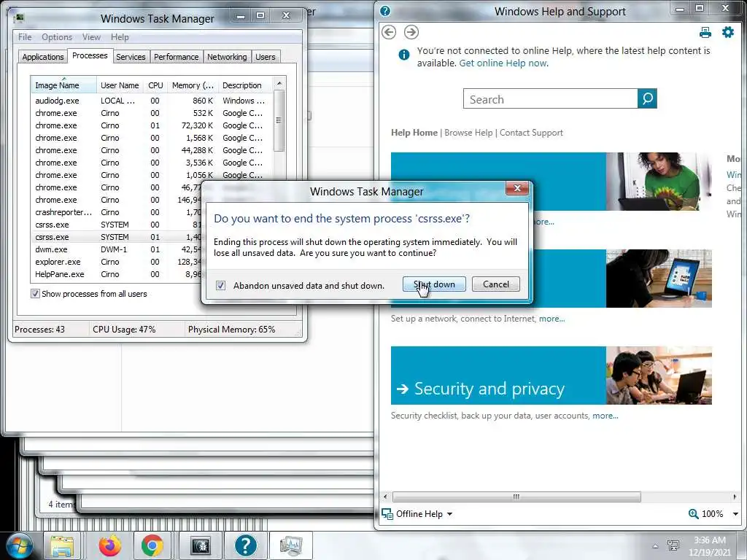Click the Help question mark taskbar icon
The image size is (747, 560).
[x=245, y=545]
